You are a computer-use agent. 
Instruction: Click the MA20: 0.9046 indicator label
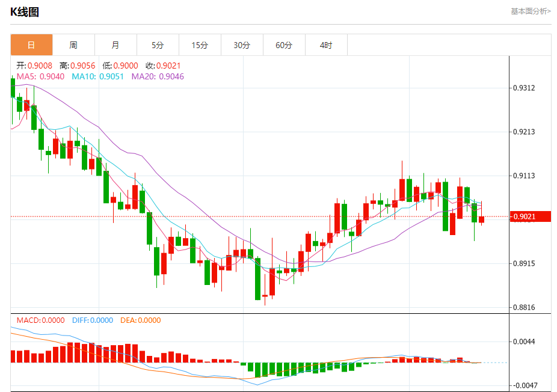tap(158, 77)
